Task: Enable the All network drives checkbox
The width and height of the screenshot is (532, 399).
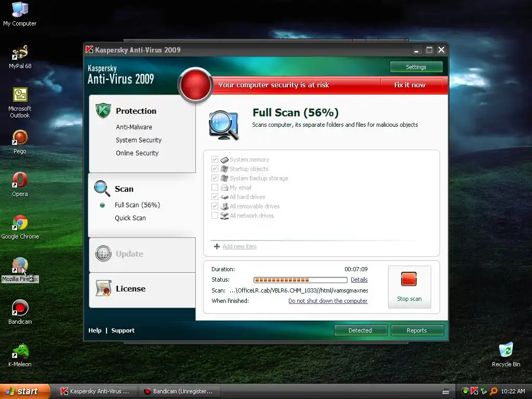Action: coord(215,216)
